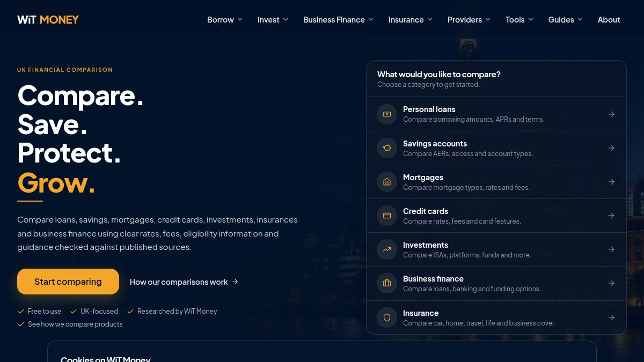The width and height of the screenshot is (644, 362).
Task: Open the Tools dropdown menu
Action: click(519, 20)
